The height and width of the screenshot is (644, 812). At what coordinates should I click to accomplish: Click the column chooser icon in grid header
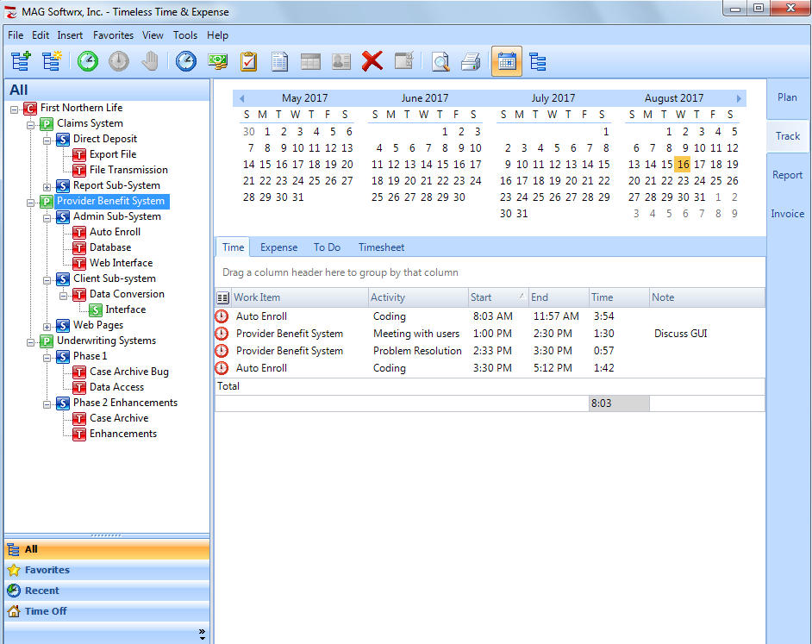coord(222,297)
